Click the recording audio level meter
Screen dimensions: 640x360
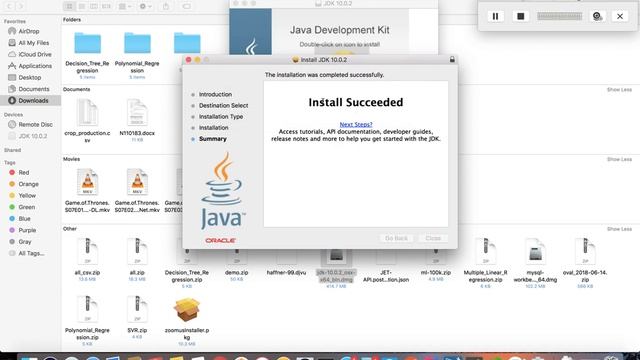(559, 16)
